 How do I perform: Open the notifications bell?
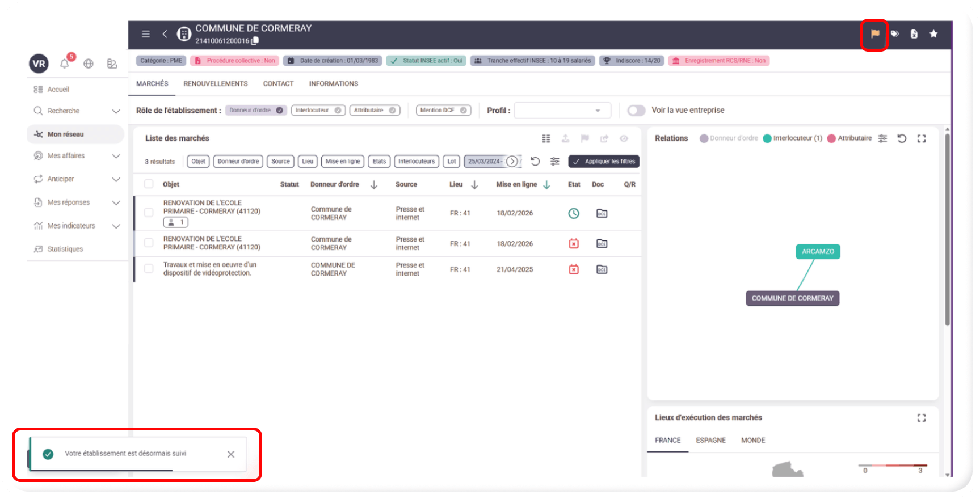tap(65, 64)
